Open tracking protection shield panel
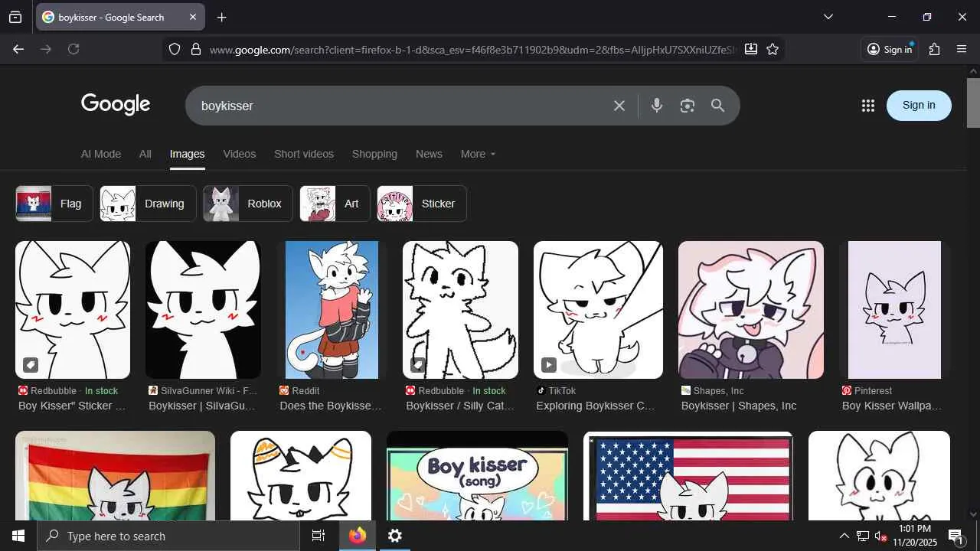Image resolution: width=980 pixels, height=551 pixels. point(175,49)
